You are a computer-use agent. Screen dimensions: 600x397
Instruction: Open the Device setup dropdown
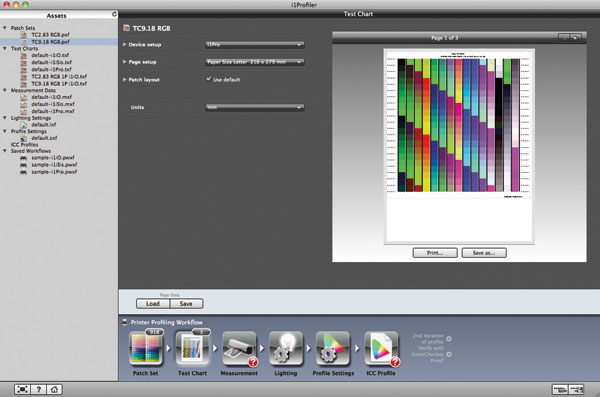(255, 44)
